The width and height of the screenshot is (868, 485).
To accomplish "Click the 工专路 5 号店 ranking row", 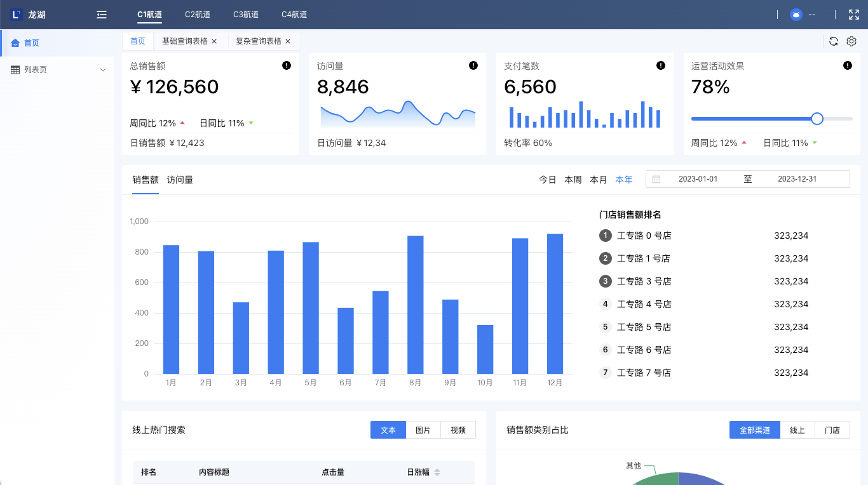I will [x=704, y=327].
